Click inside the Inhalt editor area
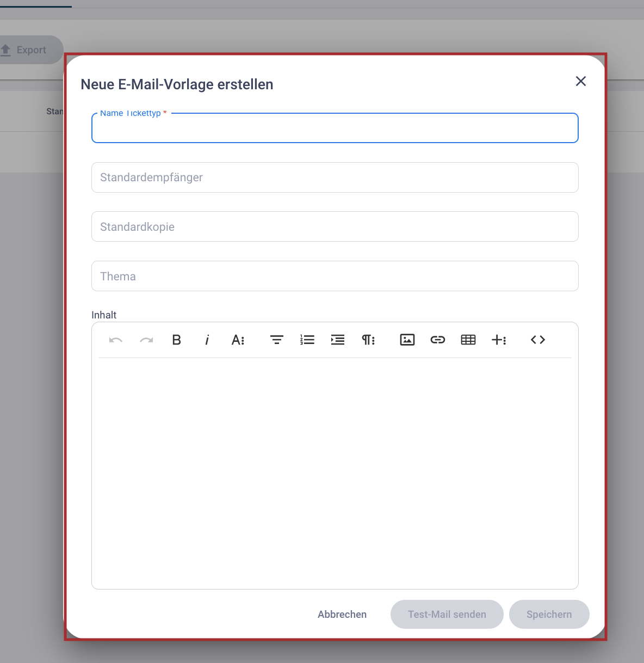Viewport: 644px width, 663px height. (335, 472)
